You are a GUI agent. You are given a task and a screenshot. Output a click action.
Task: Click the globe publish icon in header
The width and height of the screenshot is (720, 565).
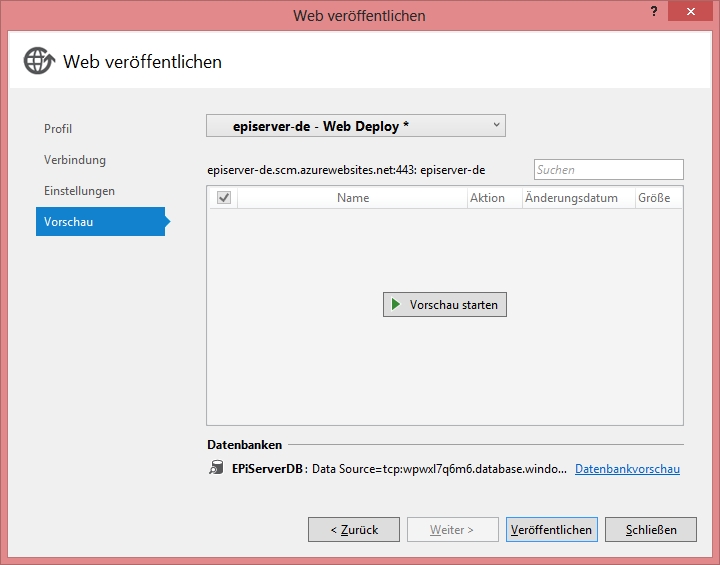tap(39, 61)
